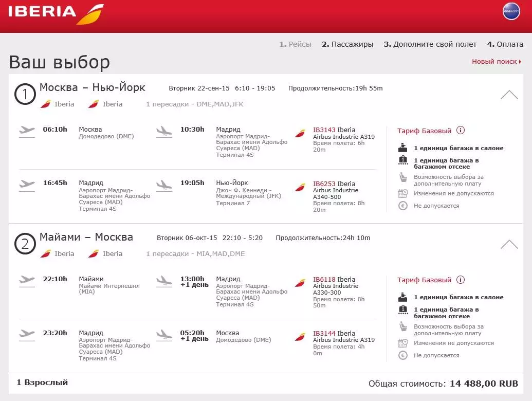532x401 pixels.
Task: Click Ваш выбор page heading
Action: pos(60,62)
